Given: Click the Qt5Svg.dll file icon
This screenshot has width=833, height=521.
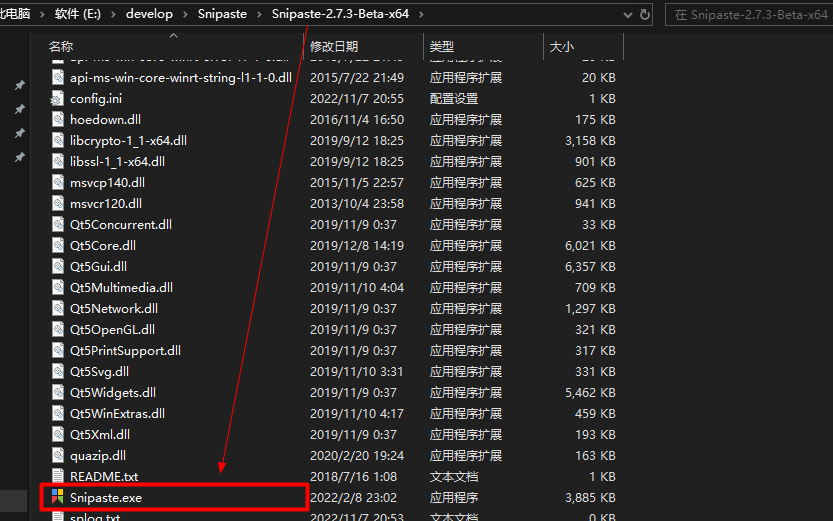Looking at the screenshot, I should coord(57,371).
